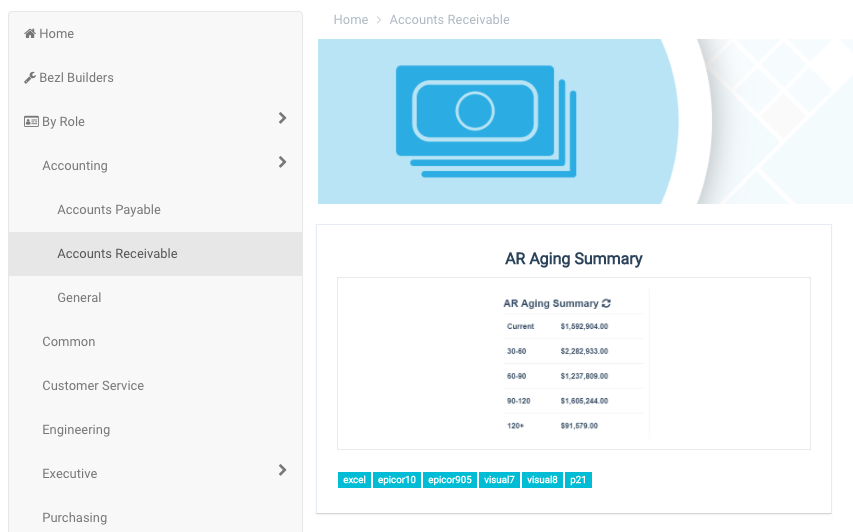Click the $1,592,904.00 value

[584, 326]
